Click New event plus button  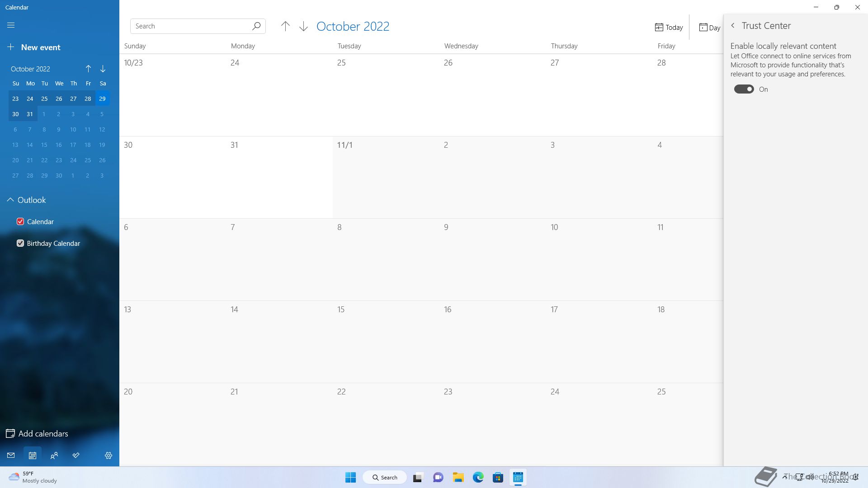coord(34,47)
